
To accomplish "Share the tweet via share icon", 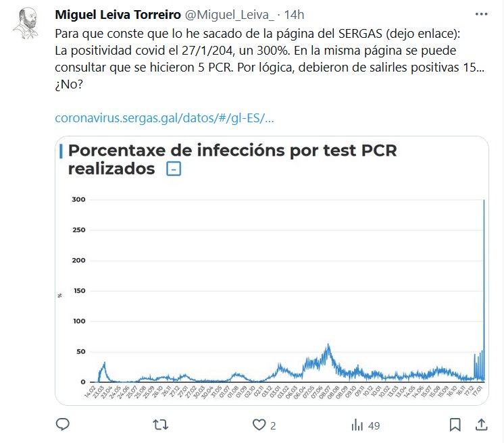I will [x=481, y=425].
